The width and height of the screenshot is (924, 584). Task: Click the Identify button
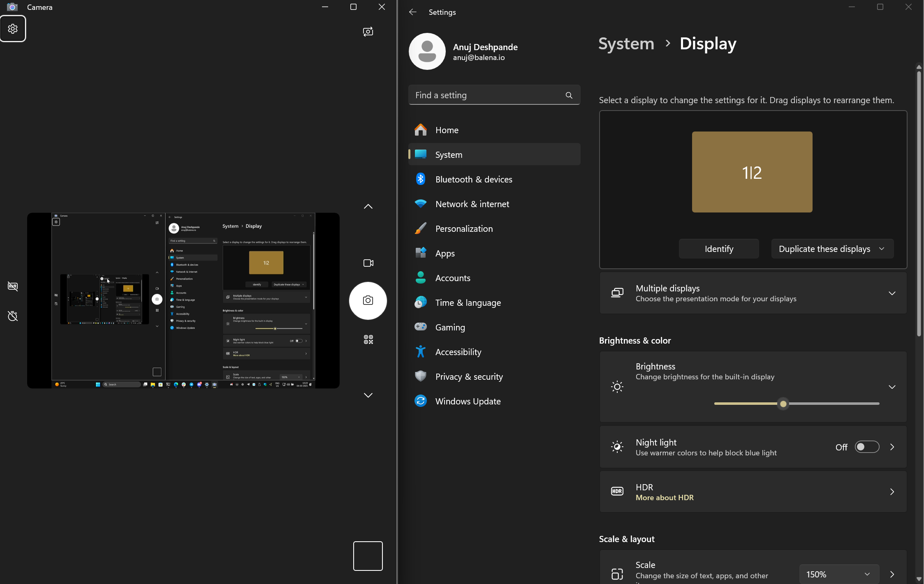pyautogui.click(x=718, y=249)
